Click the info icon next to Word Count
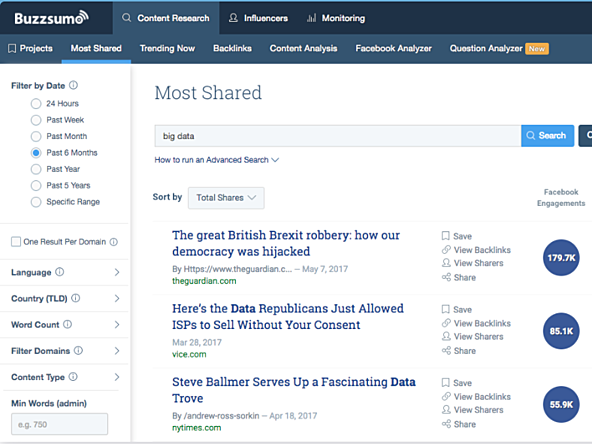 [68, 324]
